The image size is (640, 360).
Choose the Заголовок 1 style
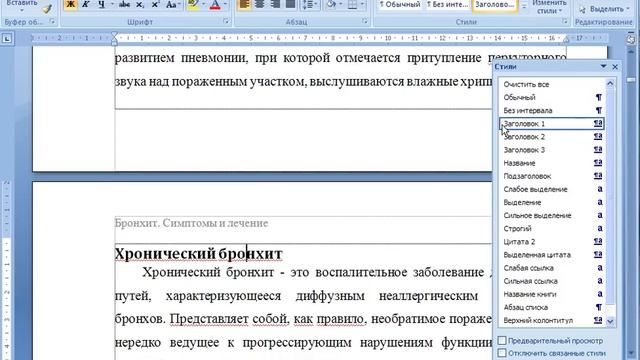pyautogui.click(x=551, y=123)
